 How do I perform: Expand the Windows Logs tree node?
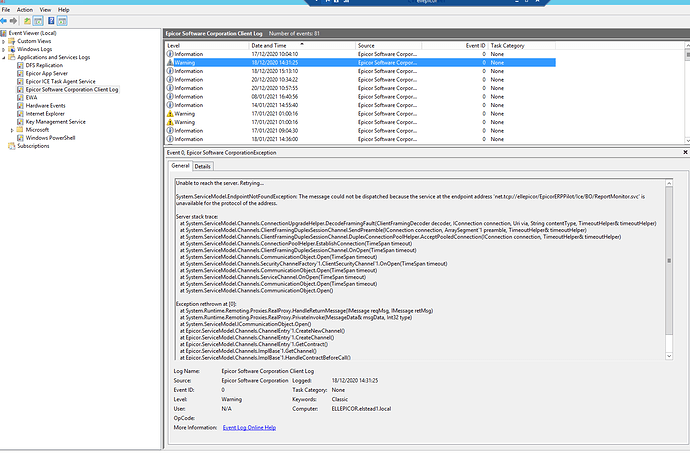[4, 49]
